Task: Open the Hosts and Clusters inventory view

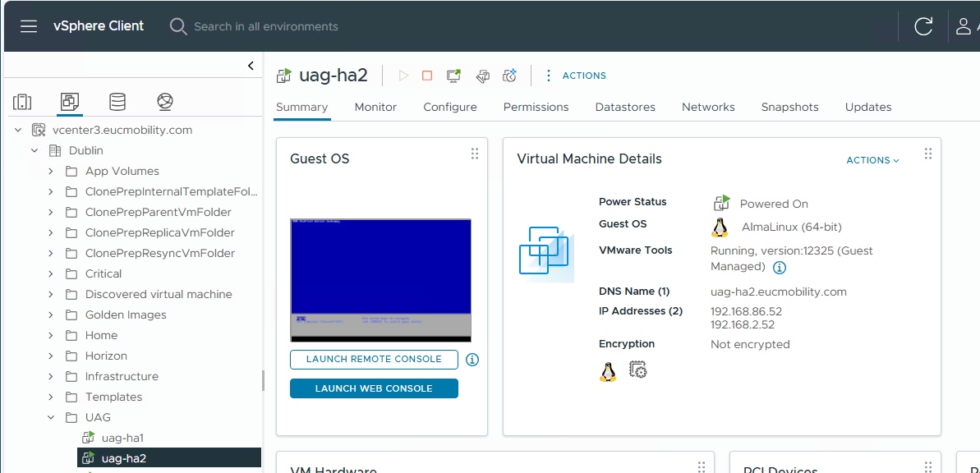Action: (22, 102)
